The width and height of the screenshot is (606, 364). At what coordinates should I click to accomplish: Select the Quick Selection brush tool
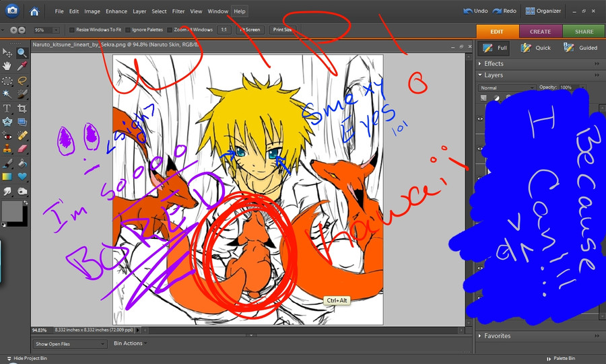point(22,94)
